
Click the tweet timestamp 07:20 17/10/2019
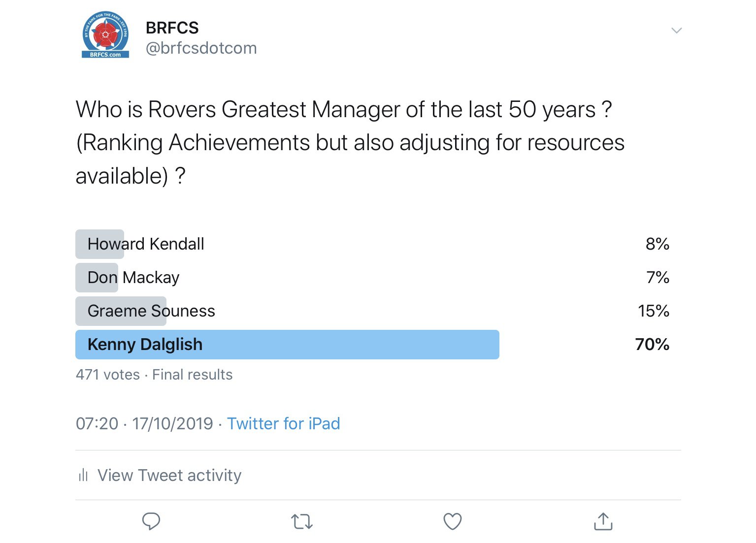click(144, 423)
